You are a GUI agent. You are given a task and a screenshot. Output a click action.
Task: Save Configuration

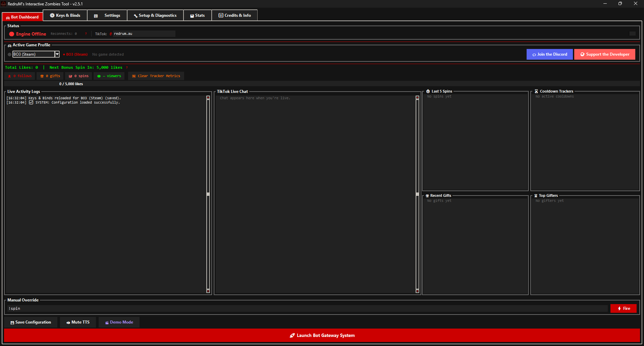click(31, 322)
